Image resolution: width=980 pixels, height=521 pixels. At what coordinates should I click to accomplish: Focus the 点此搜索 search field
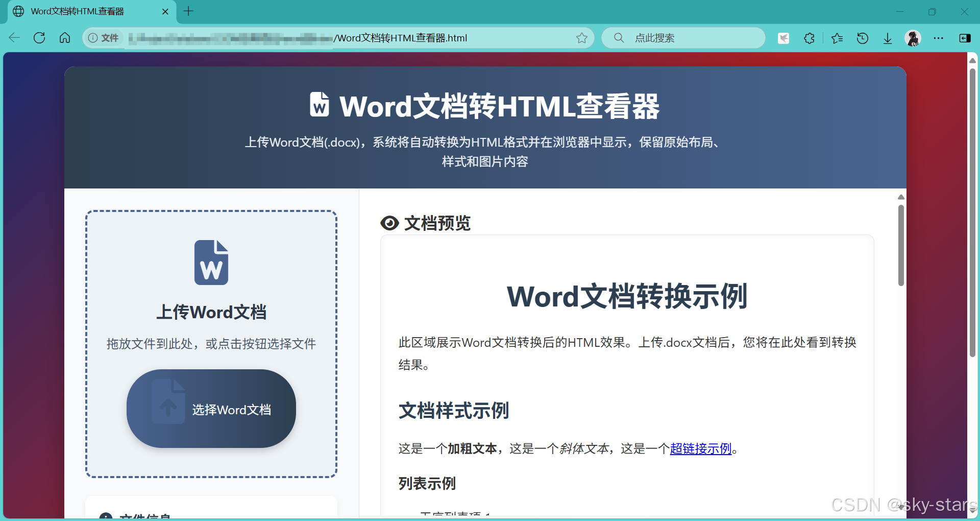pyautogui.click(x=683, y=38)
